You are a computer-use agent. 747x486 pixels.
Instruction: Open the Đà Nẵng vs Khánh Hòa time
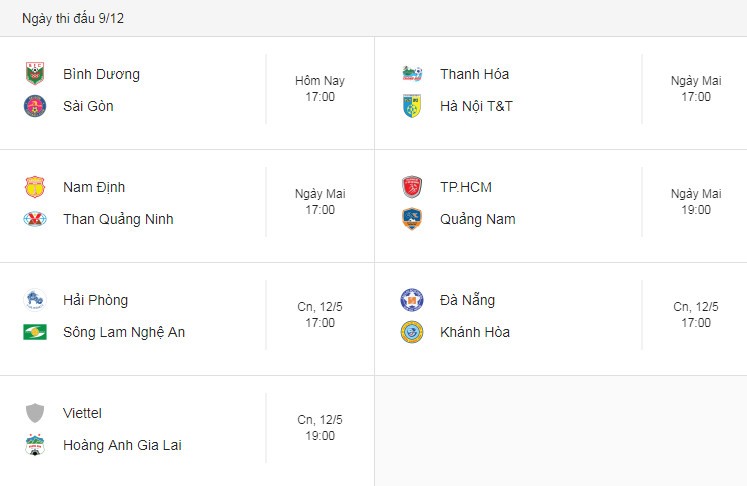pos(696,314)
